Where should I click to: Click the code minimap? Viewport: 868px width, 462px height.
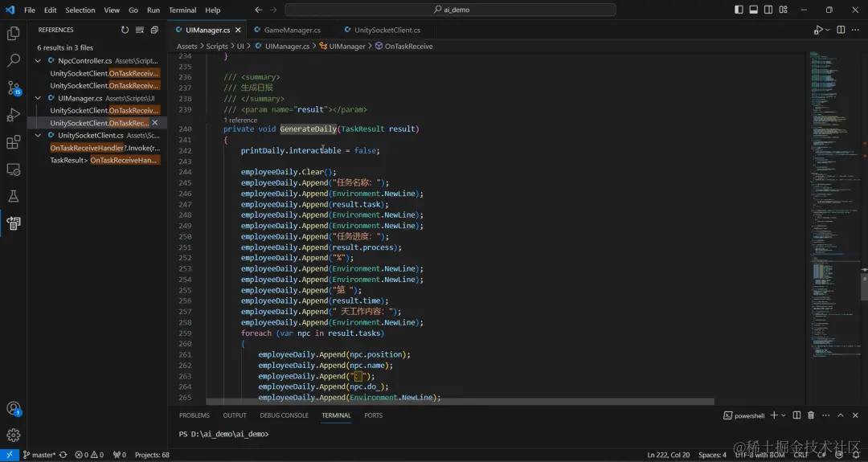pyautogui.click(x=835, y=205)
